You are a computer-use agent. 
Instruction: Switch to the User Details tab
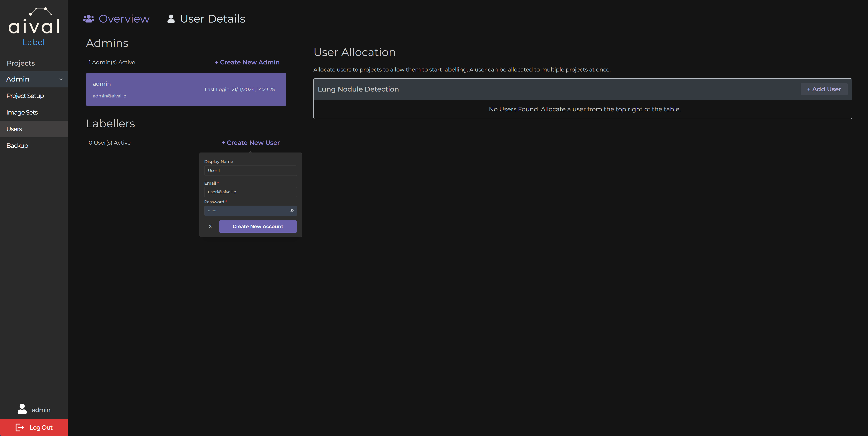click(212, 19)
